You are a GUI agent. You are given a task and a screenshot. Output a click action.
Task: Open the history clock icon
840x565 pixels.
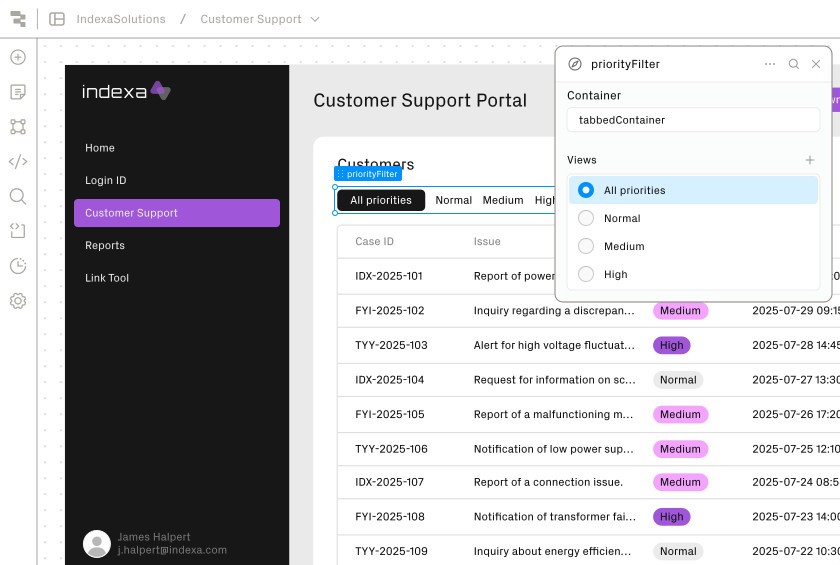coord(18,266)
